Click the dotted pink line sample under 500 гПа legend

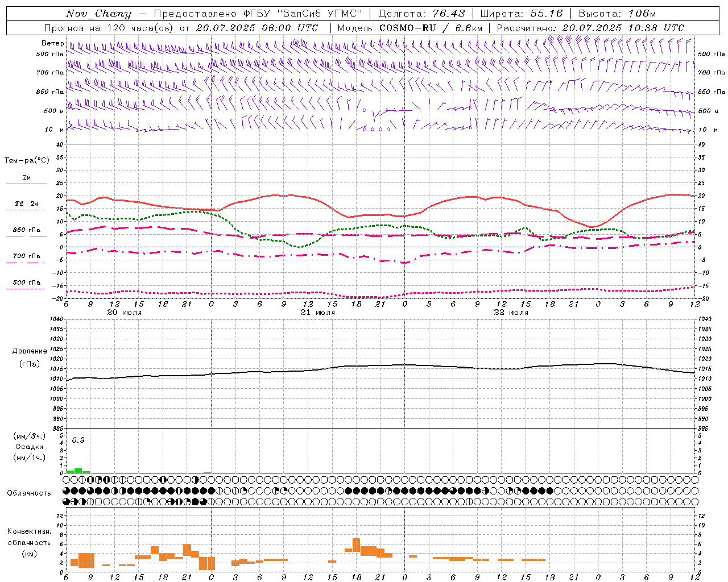25,289
